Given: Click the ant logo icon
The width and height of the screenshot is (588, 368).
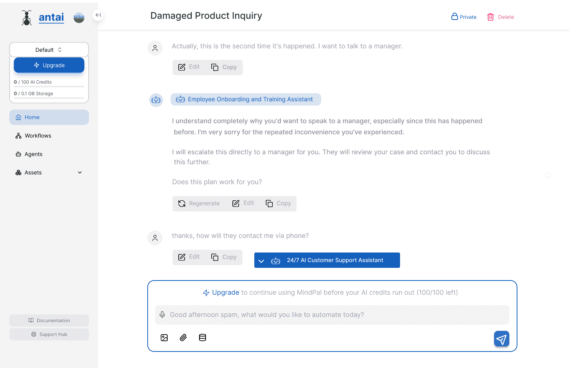Looking at the screenshot, I should coord(26,18).
